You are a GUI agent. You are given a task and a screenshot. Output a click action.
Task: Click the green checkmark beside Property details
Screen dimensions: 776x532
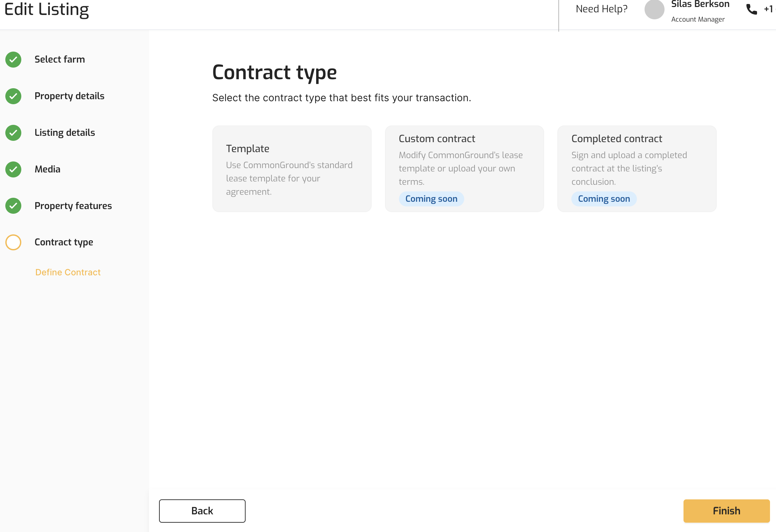[x=13, y=96]
